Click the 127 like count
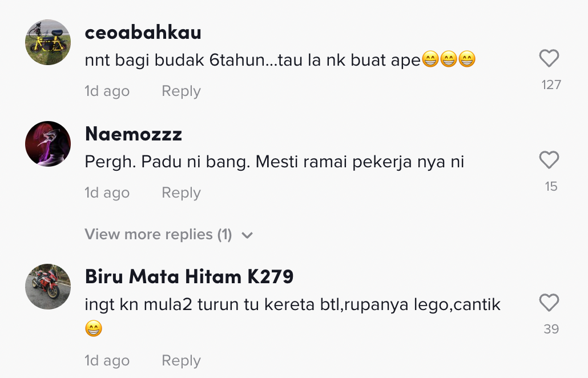The image size is (588, 378). (x=551, y=85)
